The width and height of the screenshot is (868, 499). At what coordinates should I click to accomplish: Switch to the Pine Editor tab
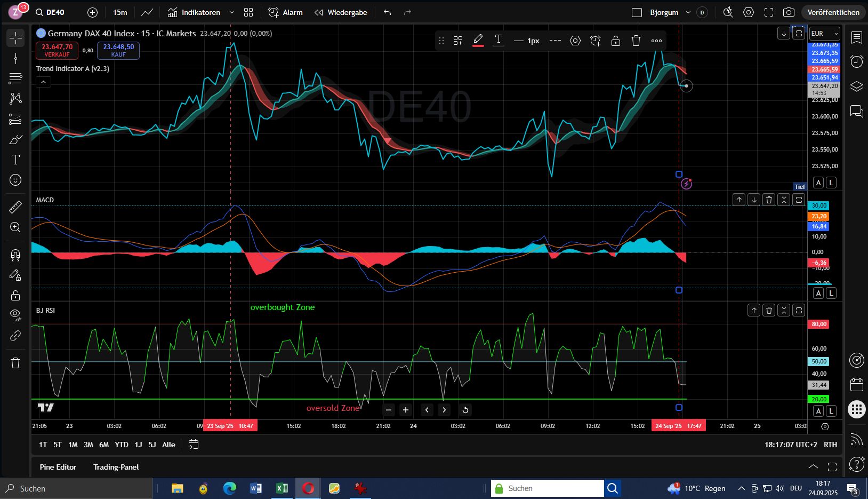(x=58, y=467)
